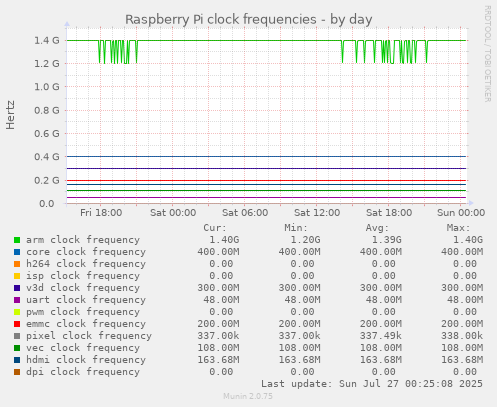
Task: Click the emmc clock minimum value 200.00M
Action: click(x=300, y=324)
